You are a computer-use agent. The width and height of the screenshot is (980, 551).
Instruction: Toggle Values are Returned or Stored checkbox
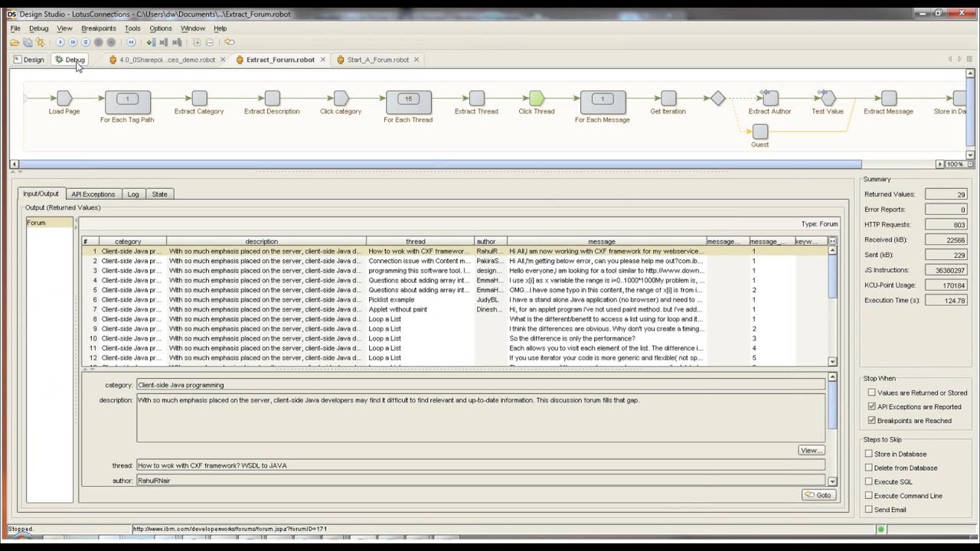871,393
